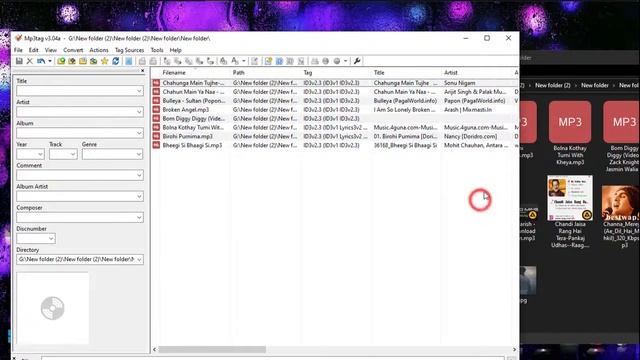640x360 pixels.
Task: Expand the Directory path dropdown
Action: (139, 260)
